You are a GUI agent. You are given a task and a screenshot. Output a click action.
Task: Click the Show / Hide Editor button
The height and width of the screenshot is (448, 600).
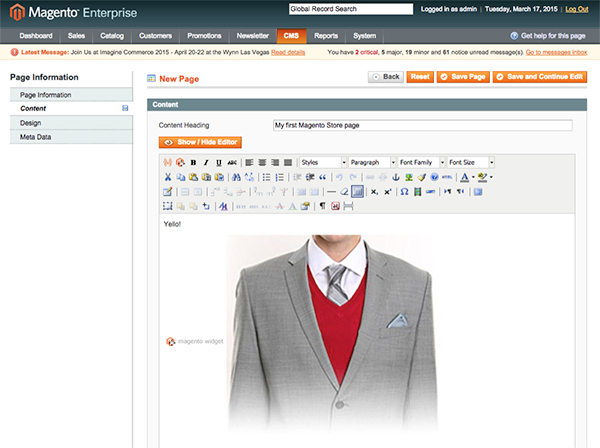[x=200, y=142]
